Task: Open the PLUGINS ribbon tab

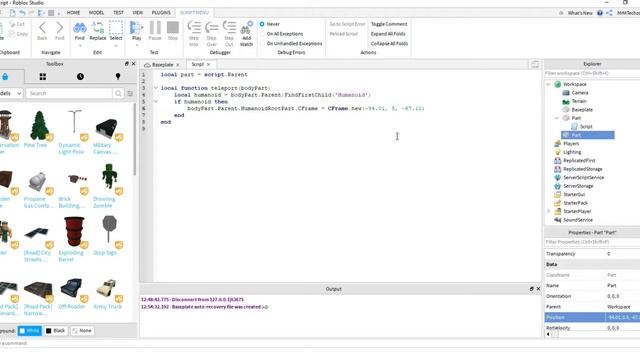Action: (x=161, y=13)
